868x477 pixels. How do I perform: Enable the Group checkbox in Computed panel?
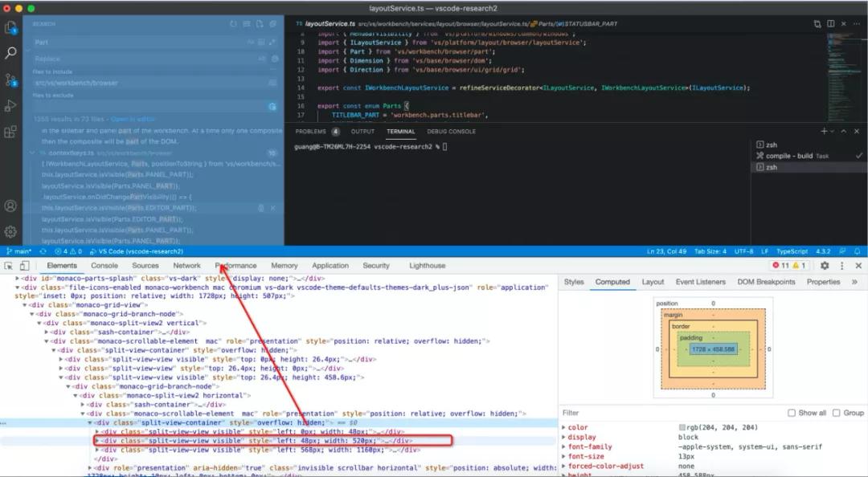pyautogui.click(x=837, y=413)
